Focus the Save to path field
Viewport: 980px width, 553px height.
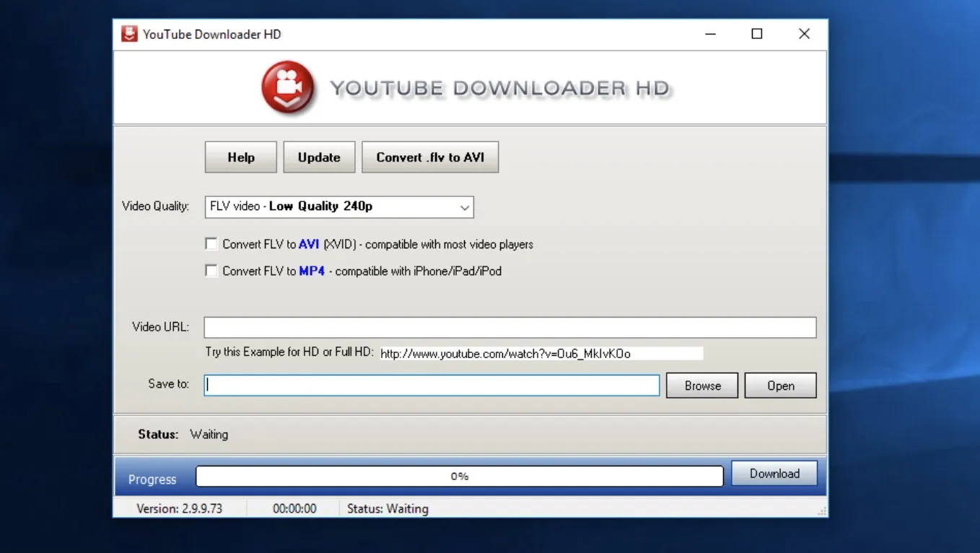432,386
